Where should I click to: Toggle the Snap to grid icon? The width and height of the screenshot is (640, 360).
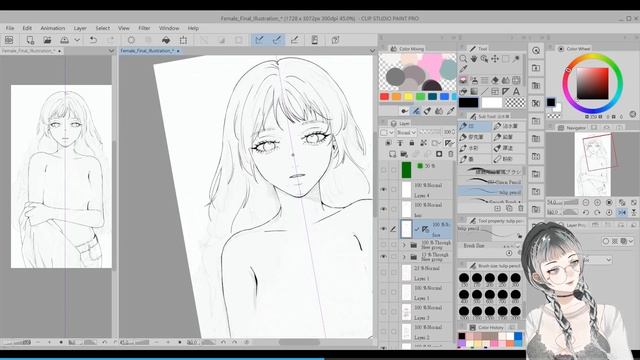click(x=294, y=40)
